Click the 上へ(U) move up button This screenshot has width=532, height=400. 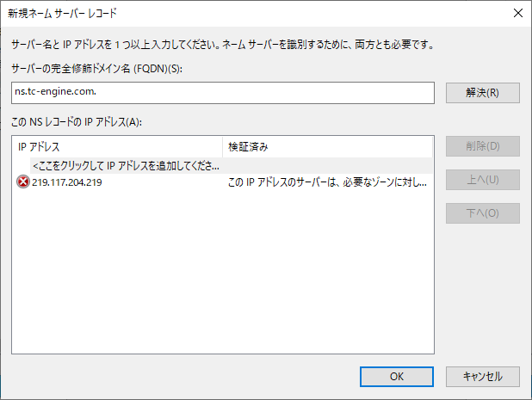(482, 180)
